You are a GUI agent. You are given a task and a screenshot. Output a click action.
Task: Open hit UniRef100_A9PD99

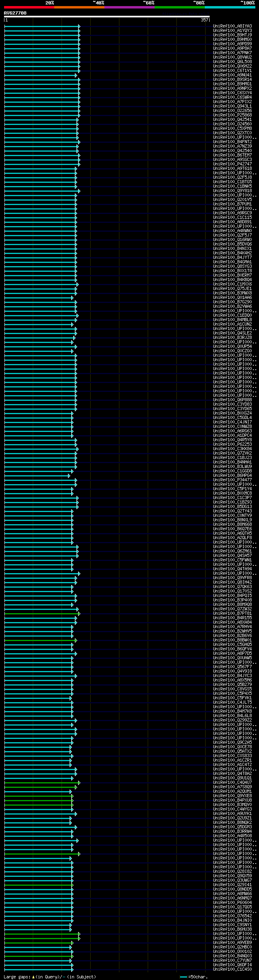coord(232,44)
